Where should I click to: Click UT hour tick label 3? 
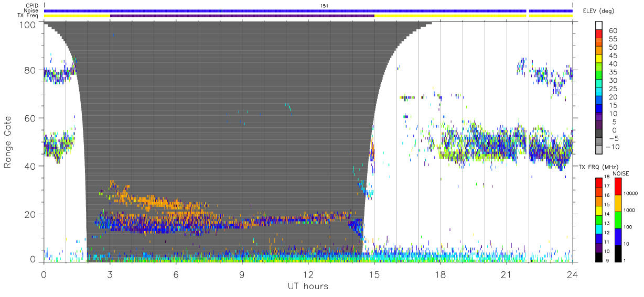tap(110, 273)
